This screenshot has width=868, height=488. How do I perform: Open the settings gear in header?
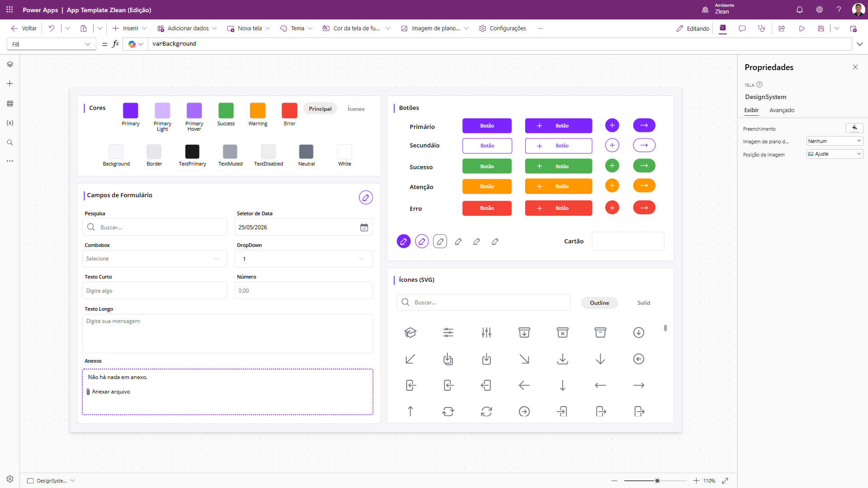click(x=820, y=9)
